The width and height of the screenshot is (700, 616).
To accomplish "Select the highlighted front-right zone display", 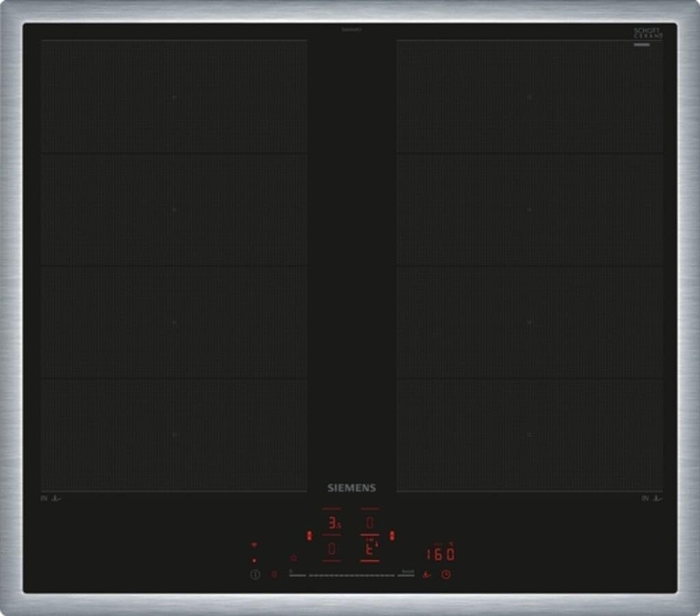I will (x=369, y=548).
